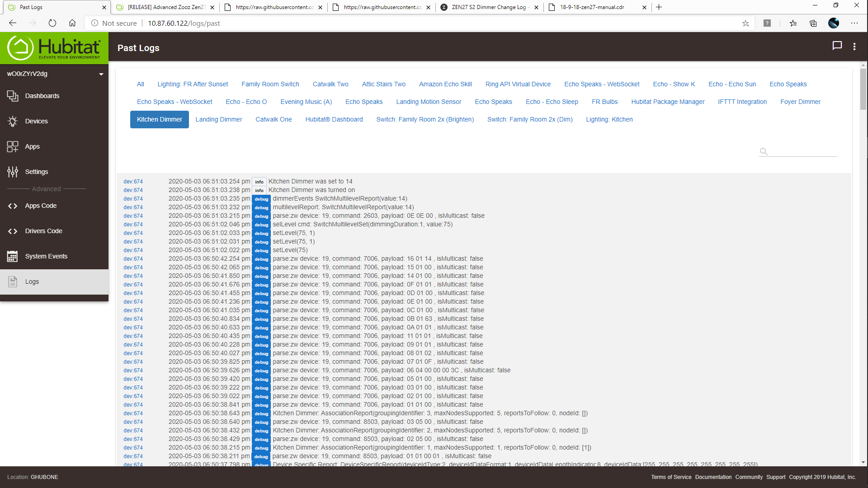The height and width of the screenshot is (488, 868).
Task: View the Not secure site info icon
Action: (94, 23)
